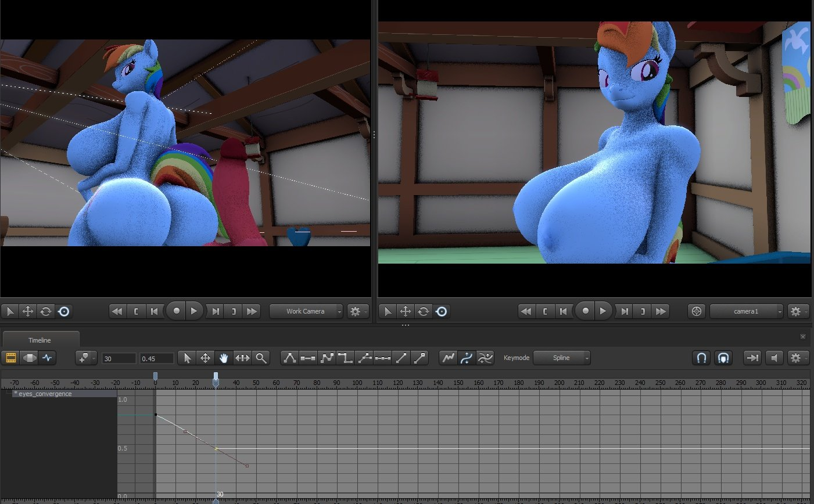Apply the stepped tangent icon
Screen dimensions: 814x504
pyautogui.click(x=345, y=358)
